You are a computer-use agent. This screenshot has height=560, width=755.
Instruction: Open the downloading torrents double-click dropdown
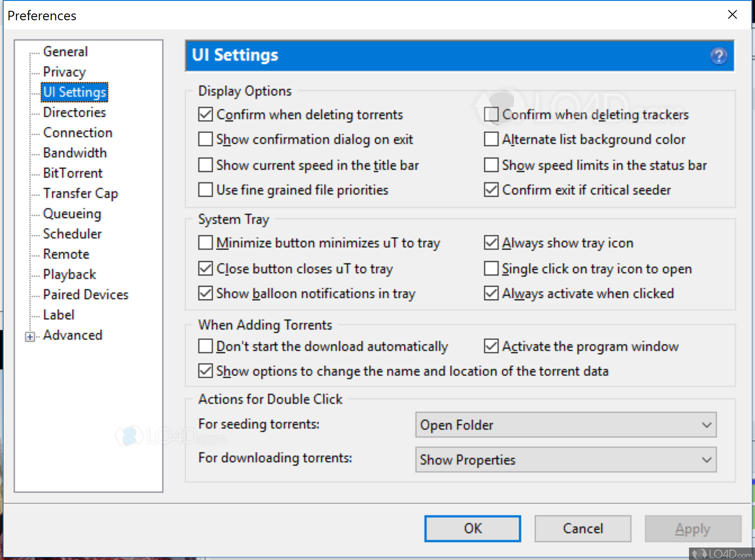(566, 460)
